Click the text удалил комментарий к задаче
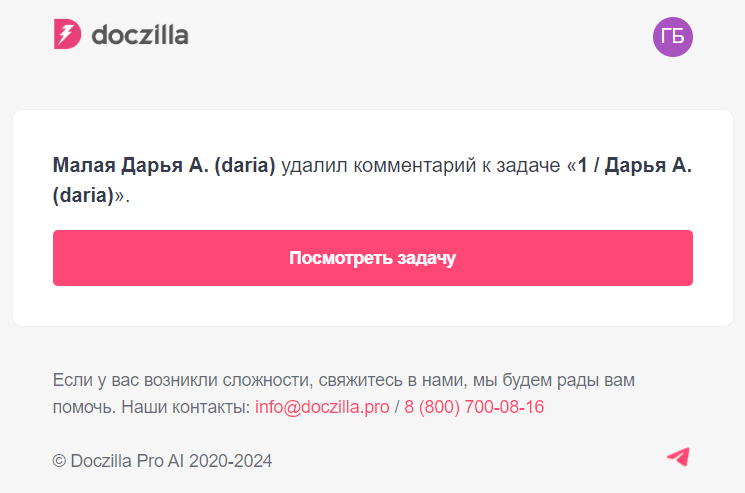The image size is (745, 493). coord(422,166)
